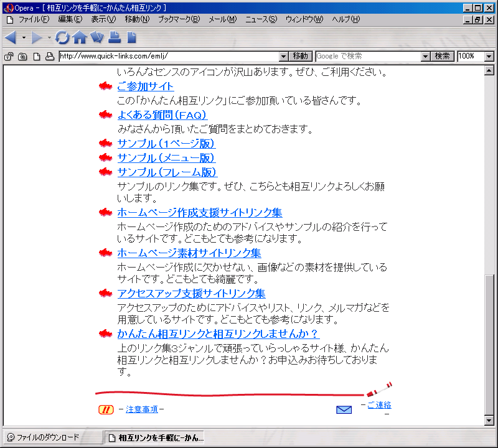The image size is (498, 448).
Task: Click the red exclamation 注意事項 icon
Action: (x=106, y=409)
